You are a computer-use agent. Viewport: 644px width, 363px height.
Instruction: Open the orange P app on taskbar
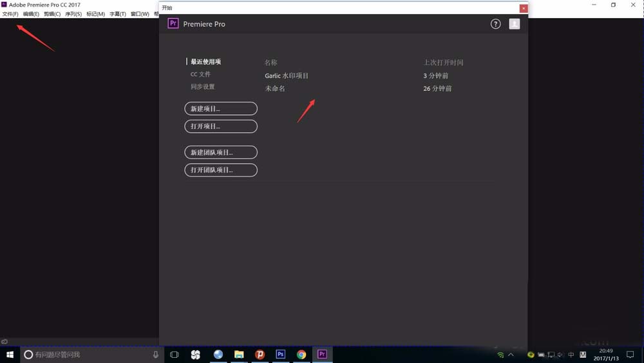pos(260,355)
